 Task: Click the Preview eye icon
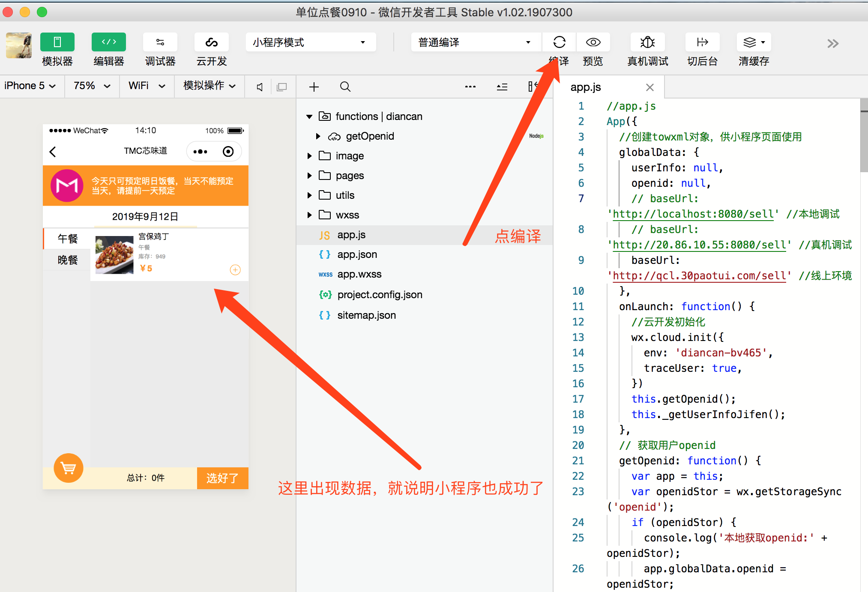pos(593,42)
